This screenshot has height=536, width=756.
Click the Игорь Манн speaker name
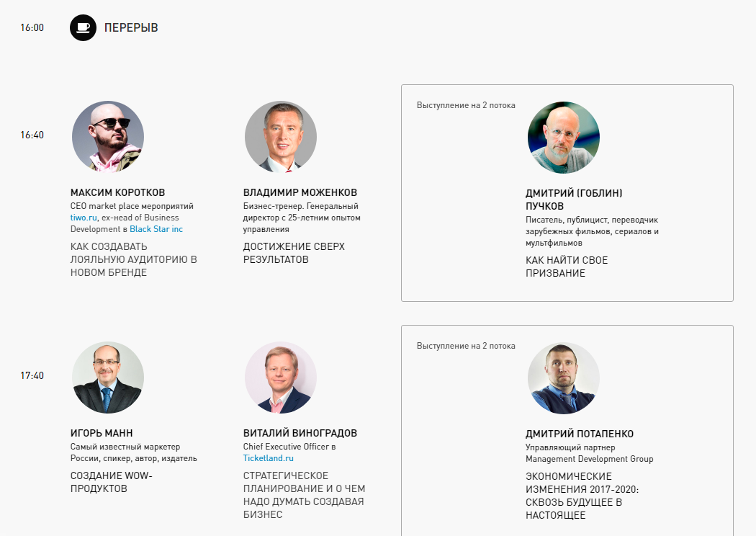pos(102,433)
